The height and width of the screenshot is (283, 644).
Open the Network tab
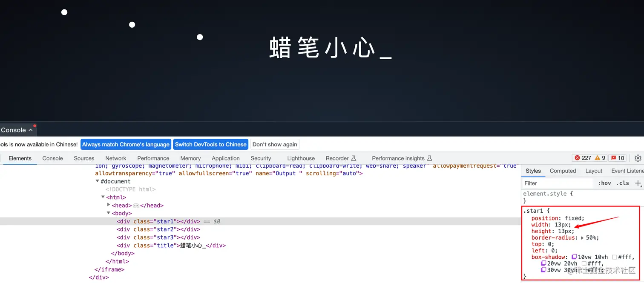[x=116, y=158]
